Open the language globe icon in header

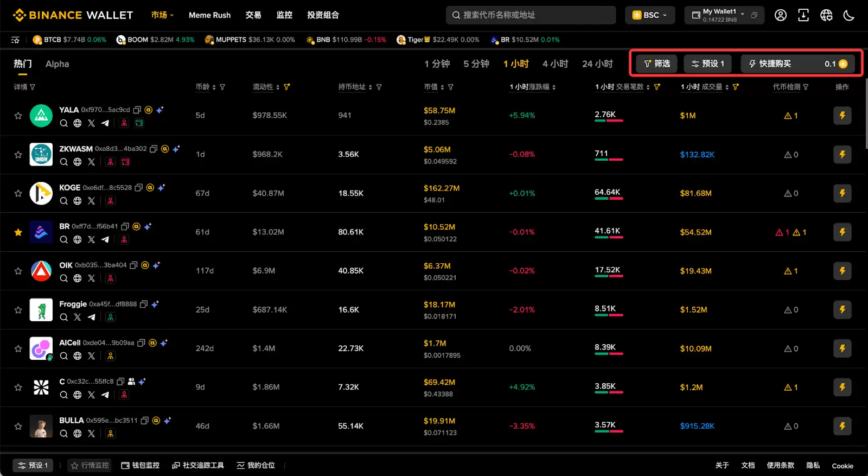[826, 15]
